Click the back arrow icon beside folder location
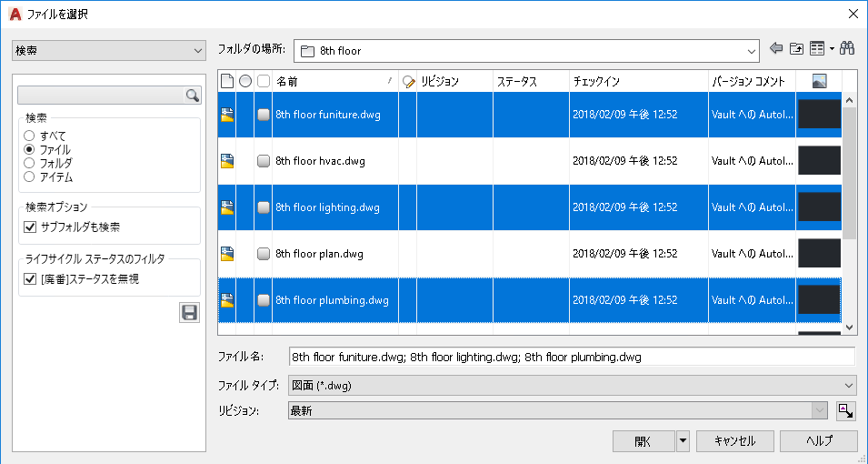Image resolution: width=868 pixels, height=464 pixels. (x=776, y=49)
